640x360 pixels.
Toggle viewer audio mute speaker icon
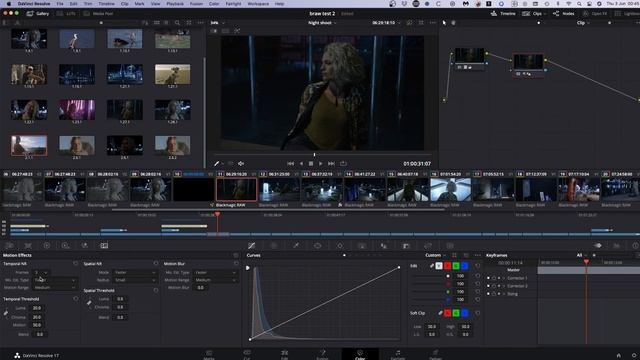point(241,163)
